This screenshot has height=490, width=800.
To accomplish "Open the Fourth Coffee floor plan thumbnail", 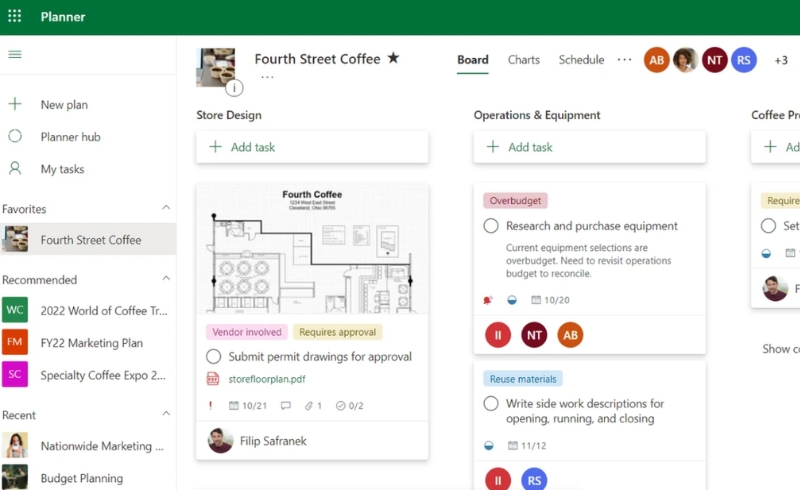I will [312, 249].
